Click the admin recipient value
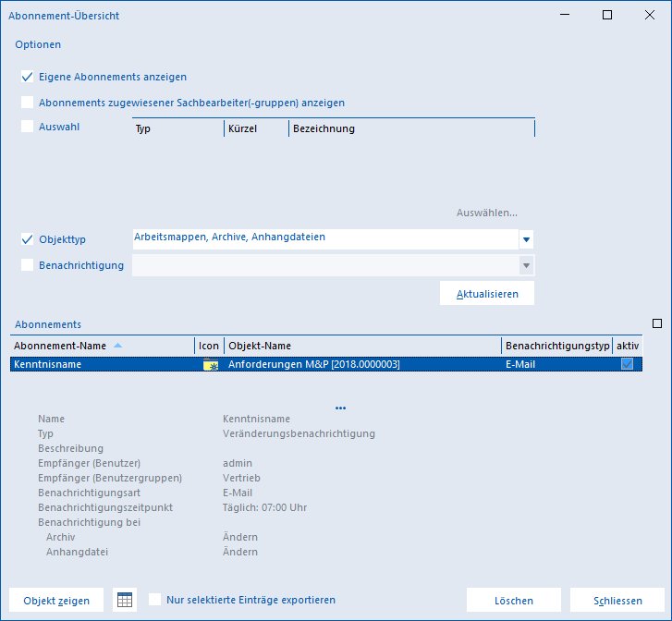 pos(238,463)
